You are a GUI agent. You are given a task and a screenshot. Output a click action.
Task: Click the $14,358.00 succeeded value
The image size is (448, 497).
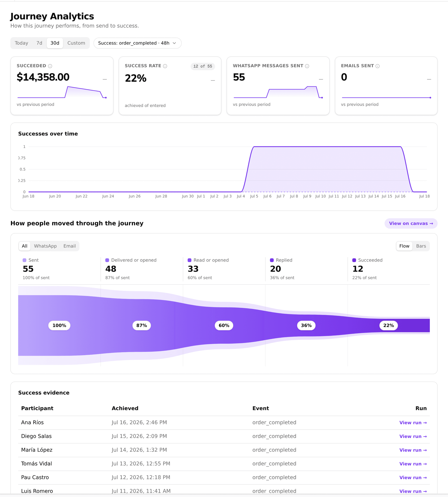pyautogui.click(x=43, y=77)
